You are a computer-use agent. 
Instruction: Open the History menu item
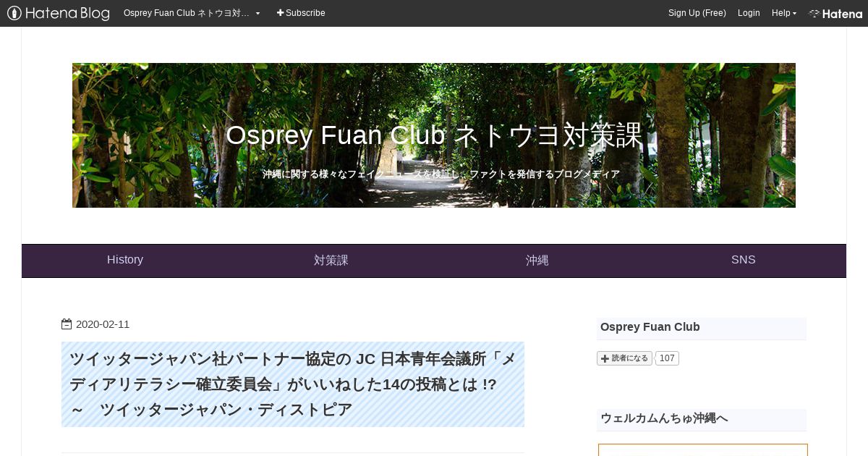(125, 260)
